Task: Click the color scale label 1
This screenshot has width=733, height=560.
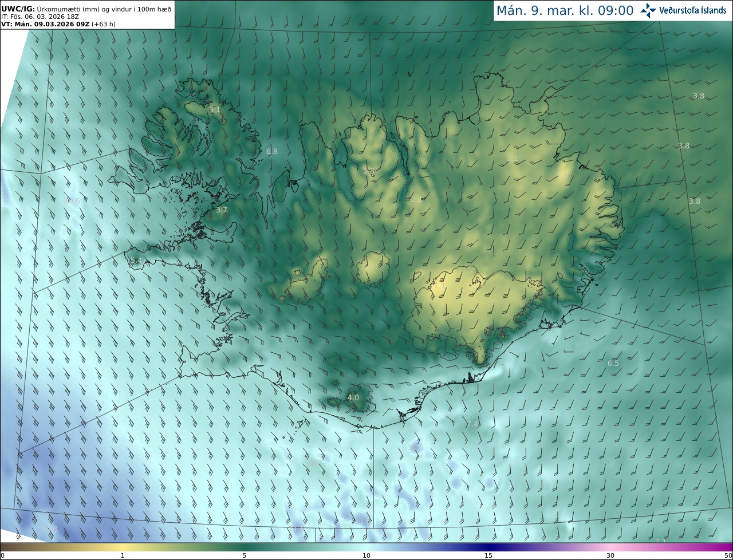Action: [x=123, y=556]
